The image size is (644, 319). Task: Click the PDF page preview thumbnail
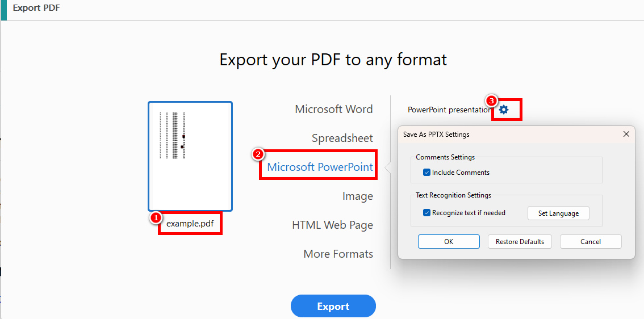pyautogui.click(x=190, y=156)
